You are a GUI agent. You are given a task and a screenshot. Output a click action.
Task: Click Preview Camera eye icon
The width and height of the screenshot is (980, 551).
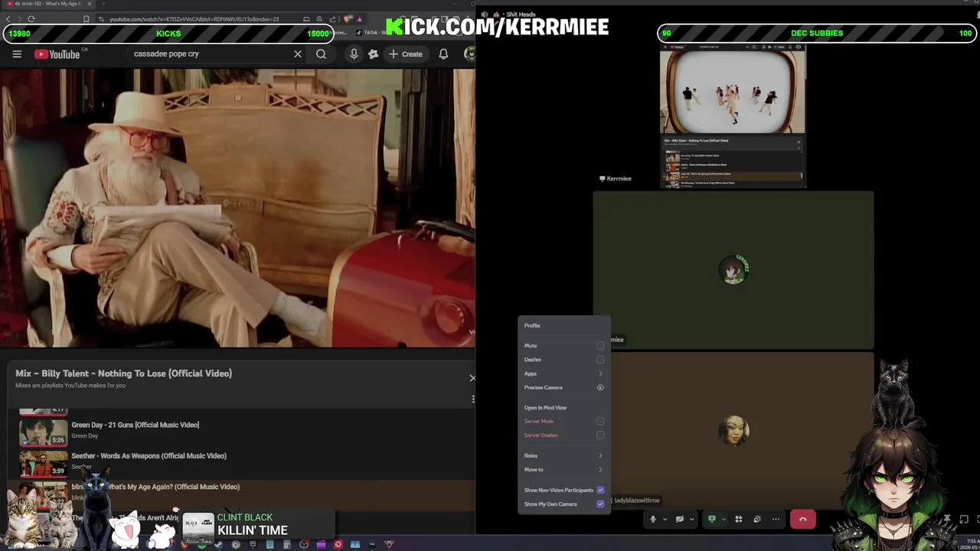coord(600,387)
